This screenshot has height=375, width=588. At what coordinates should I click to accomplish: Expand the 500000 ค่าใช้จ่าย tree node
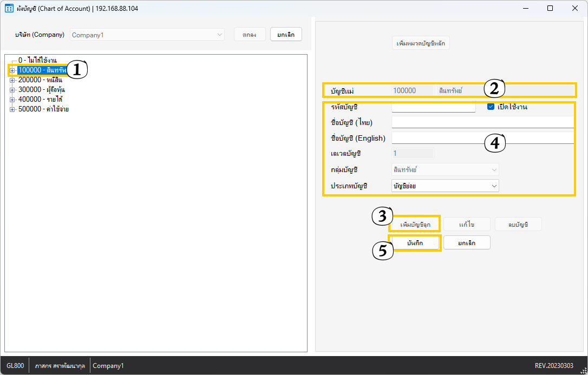12,109
